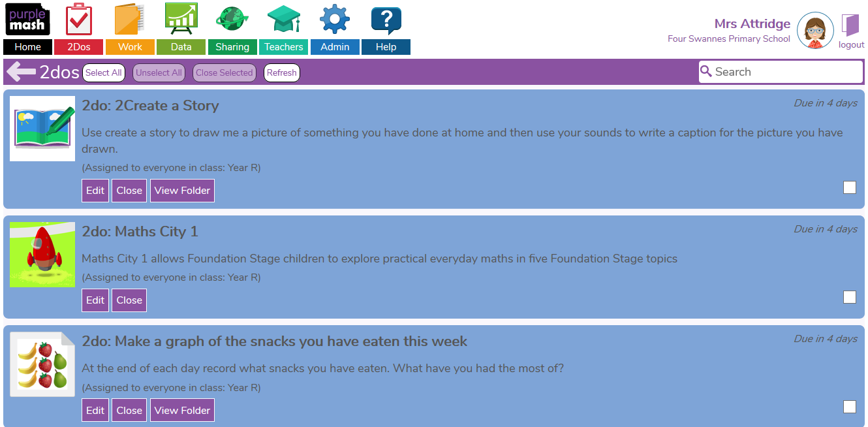Screen dimensions: 868x427
Task: Click the Refresh button
Action: [282, 72]
